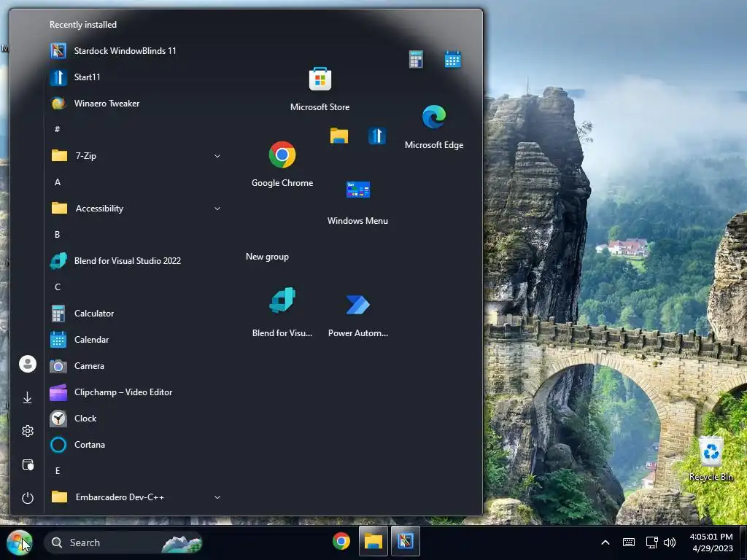
Task: Click the taskbar Search box
Action: [123, 542]
